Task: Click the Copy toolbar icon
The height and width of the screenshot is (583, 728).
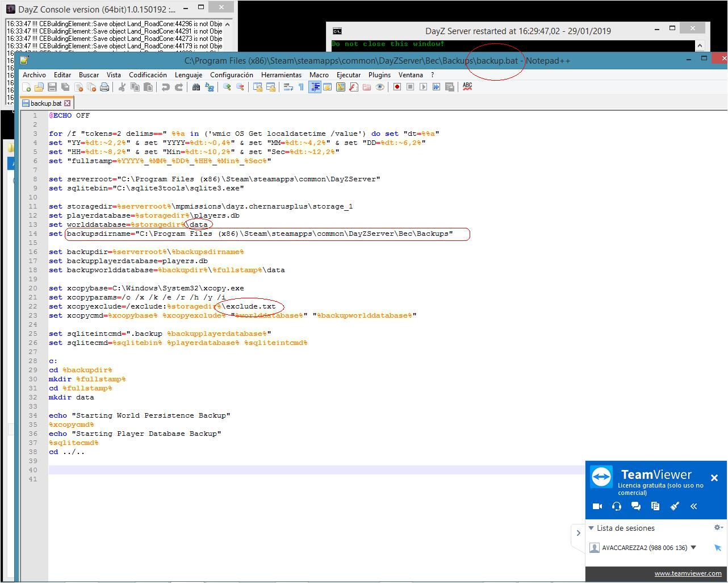Action: [x=135, y=87]
